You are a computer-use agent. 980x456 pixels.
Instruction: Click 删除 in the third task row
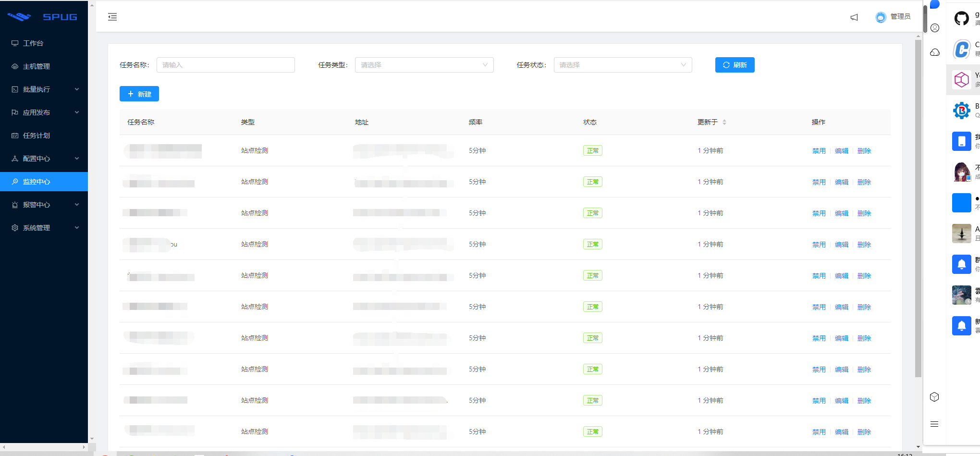(864, 213)
